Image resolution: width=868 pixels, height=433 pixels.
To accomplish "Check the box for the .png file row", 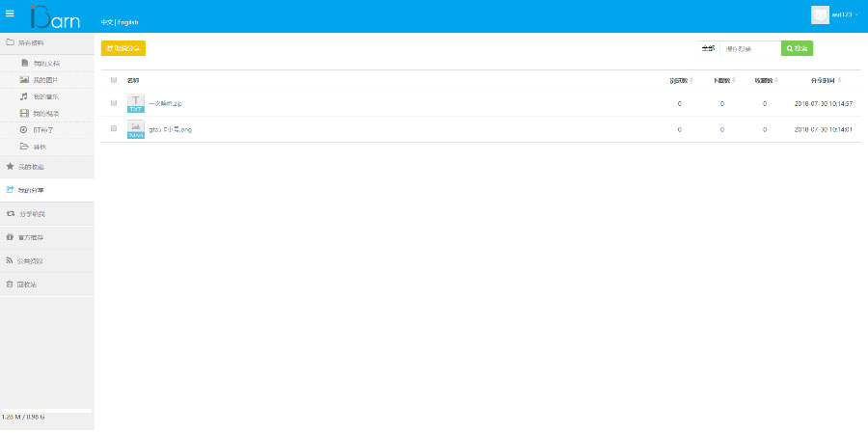I will tap(114, 128).
